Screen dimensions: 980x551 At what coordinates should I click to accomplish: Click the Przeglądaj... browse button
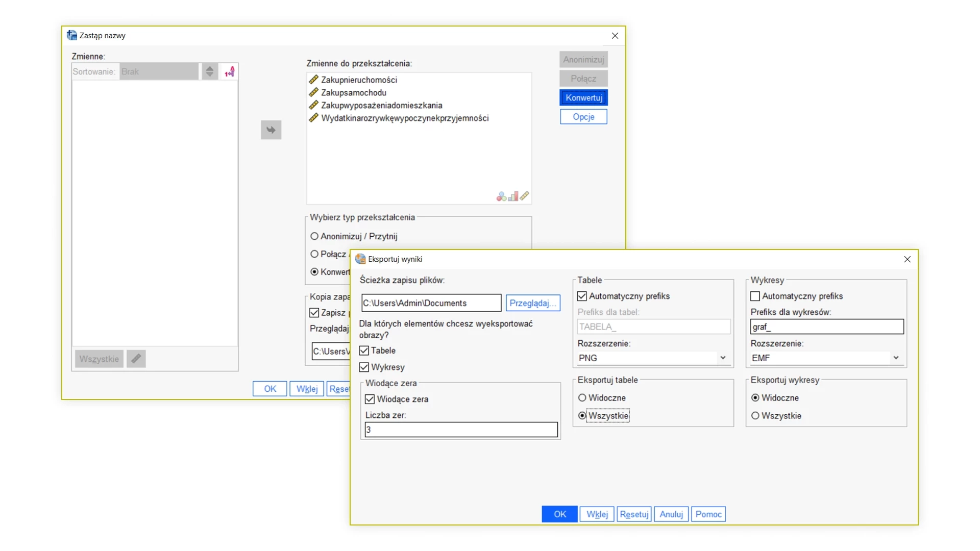click(532, 303)
